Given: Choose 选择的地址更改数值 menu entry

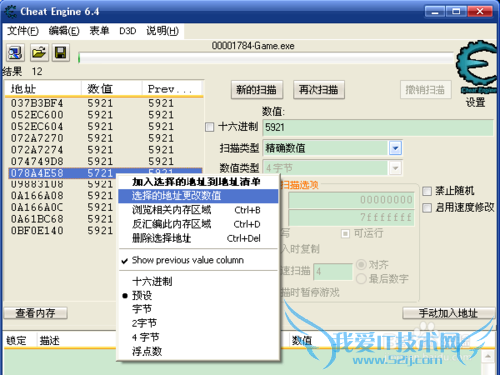Looking at the screenshot, I should pos(198,196).
